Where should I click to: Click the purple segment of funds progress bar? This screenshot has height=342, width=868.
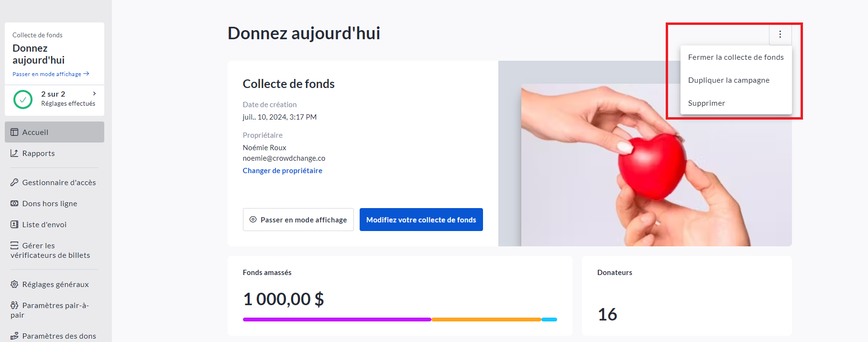coord(337,319)
